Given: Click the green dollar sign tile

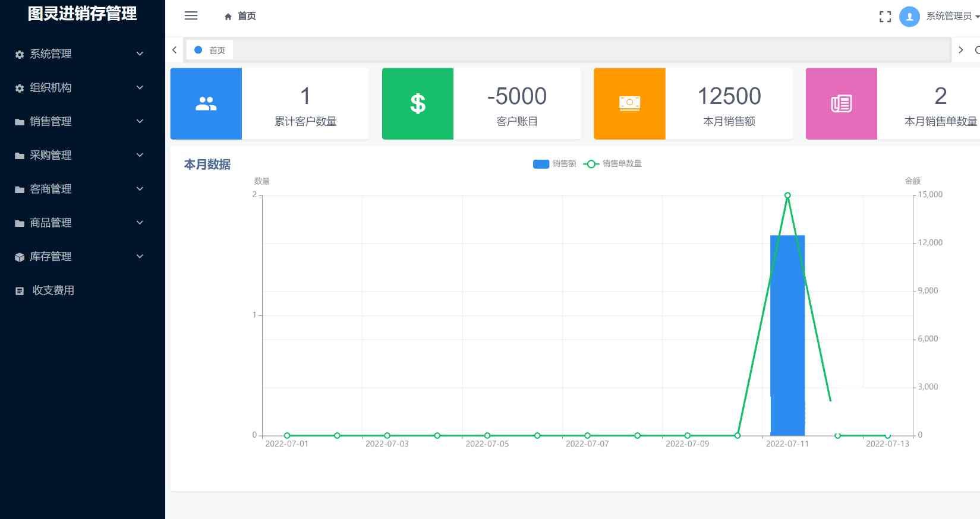Looking at the screenshot, I should click(x=418, y=104).
